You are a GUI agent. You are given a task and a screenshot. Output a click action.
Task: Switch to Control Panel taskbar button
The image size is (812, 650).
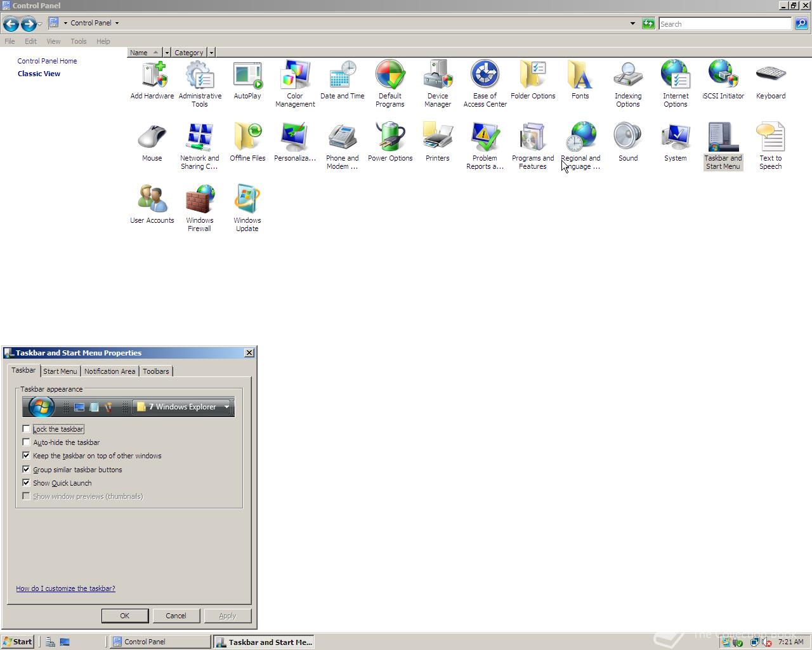(160, 642)
